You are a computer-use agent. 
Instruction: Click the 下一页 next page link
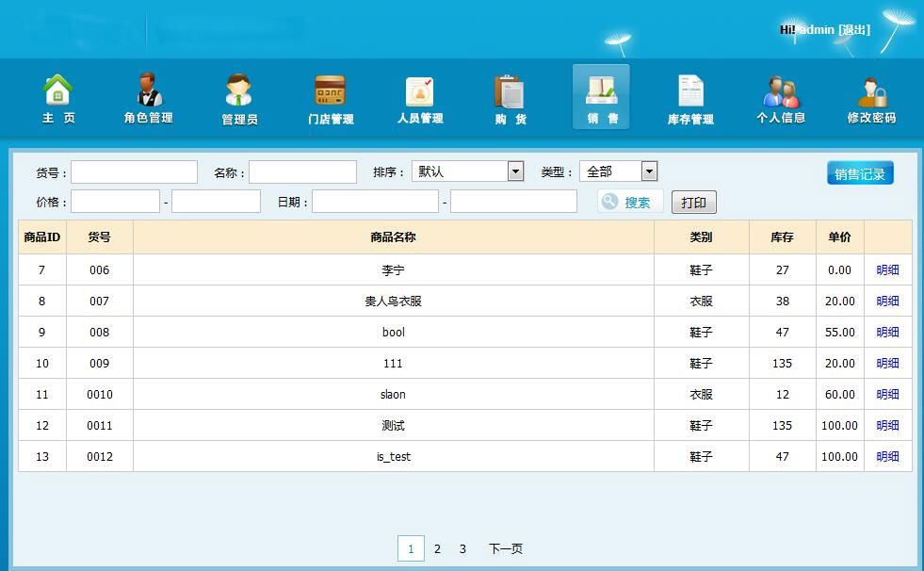click(507, 547)
